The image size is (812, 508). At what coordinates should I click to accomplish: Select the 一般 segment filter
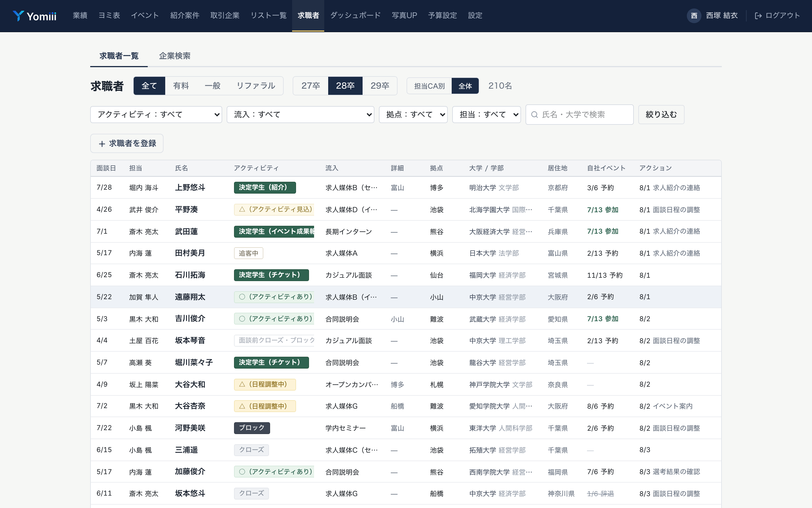[x=213, y=86]
